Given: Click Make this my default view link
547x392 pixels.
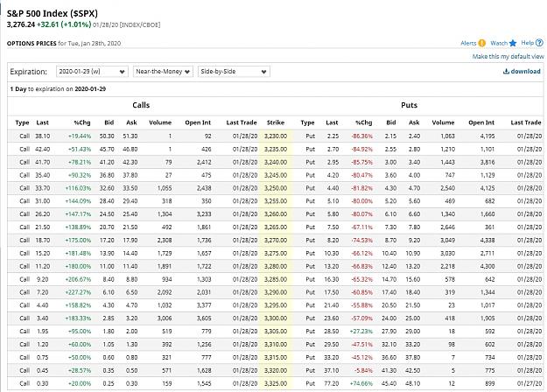Looking at the screenshot, I should [x=508, y=57].
